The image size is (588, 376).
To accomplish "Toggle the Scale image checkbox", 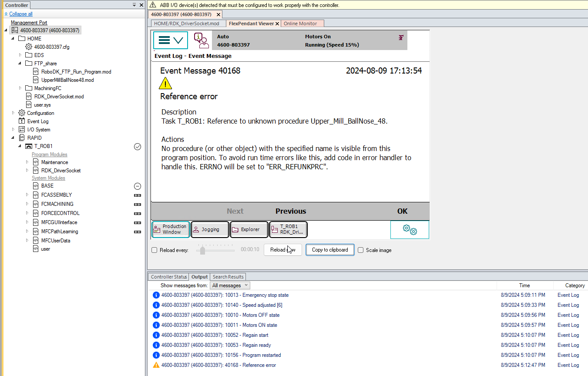I will point(360,250).
